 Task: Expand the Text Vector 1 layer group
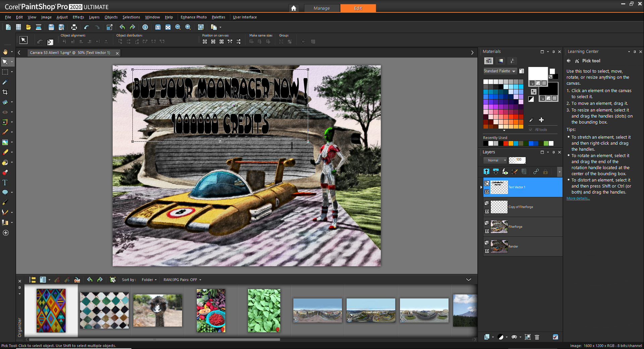481,187
